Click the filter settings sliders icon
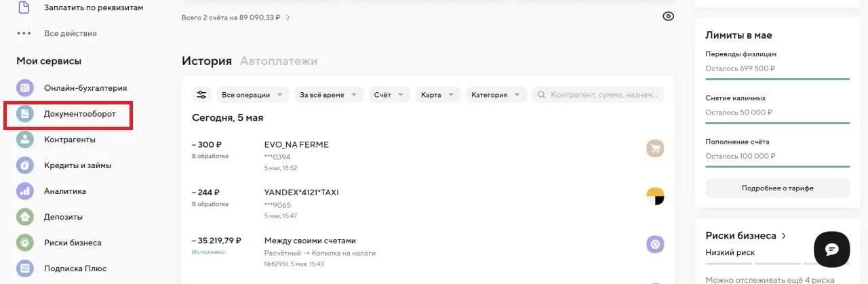Image resolution: width=868 pixels, height=284 pixels. click(201, 95)
